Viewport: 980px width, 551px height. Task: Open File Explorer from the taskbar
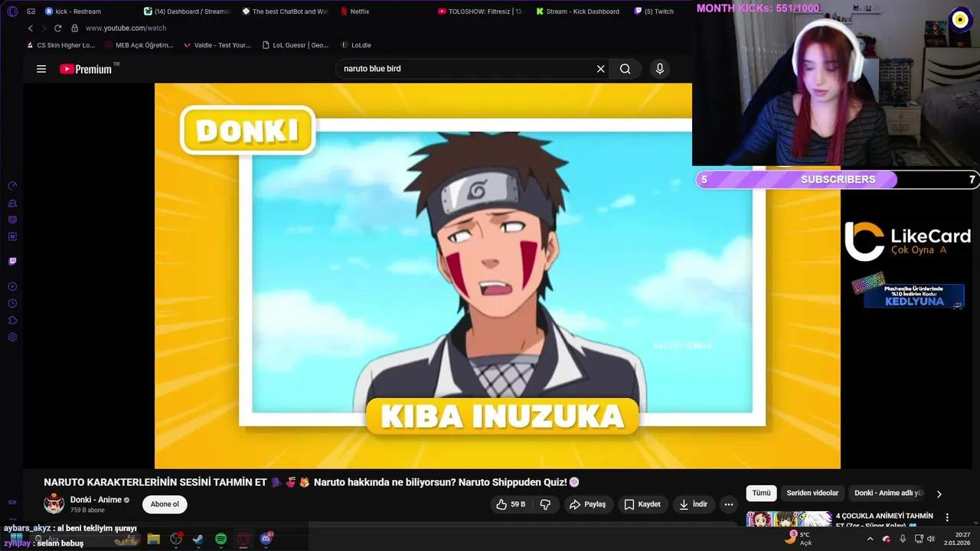pyautogui.click(x=153, y=539)
